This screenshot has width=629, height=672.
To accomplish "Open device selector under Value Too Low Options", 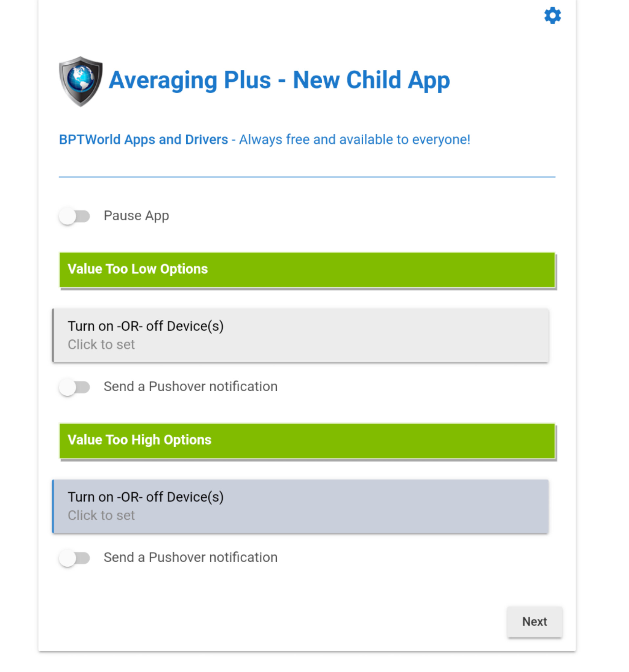I will pos(301,335).
